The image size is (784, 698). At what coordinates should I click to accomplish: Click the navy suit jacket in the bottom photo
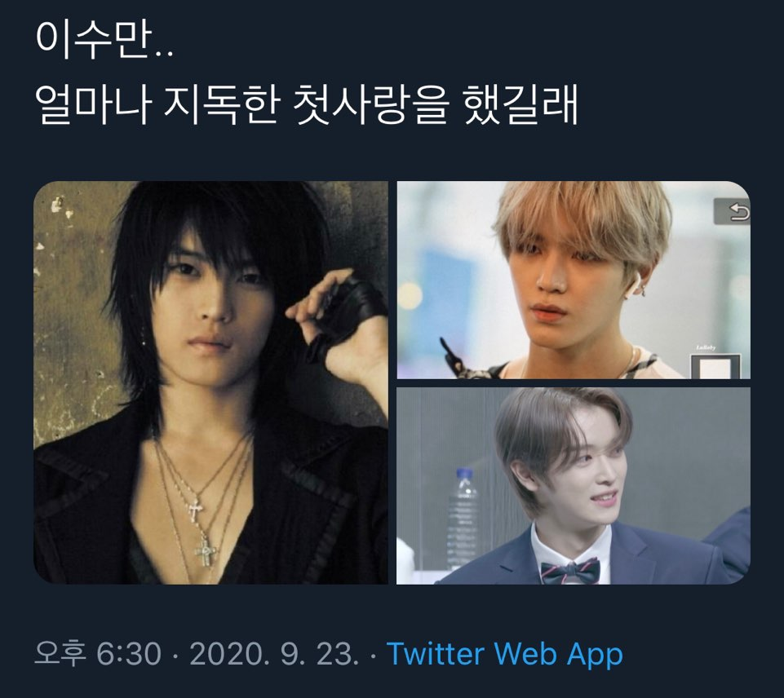coord(650,559)
